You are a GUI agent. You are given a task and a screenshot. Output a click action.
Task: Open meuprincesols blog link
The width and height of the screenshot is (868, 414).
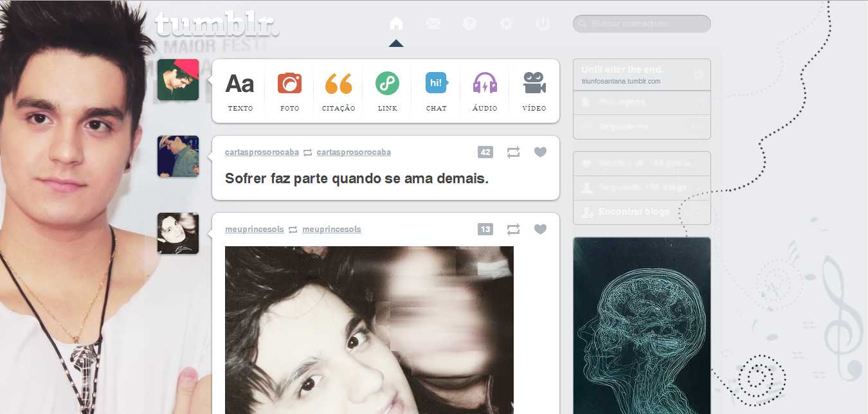[255, 229]
